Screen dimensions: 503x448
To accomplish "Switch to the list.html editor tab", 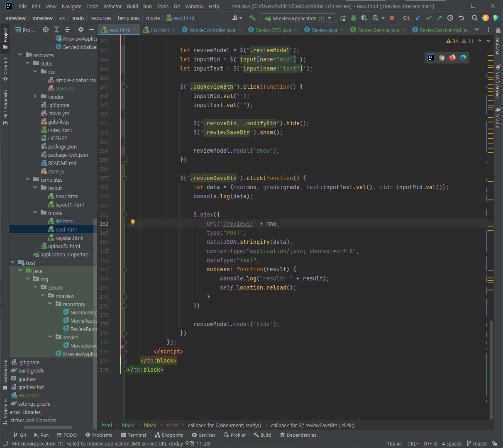I will pyautogui.click(x=159, y=30).
